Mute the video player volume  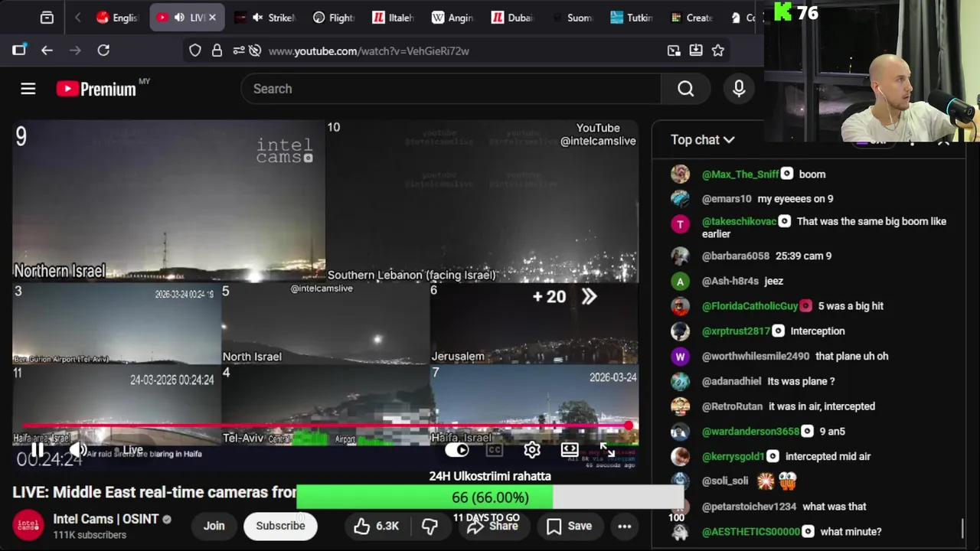(x=78, y=450)
